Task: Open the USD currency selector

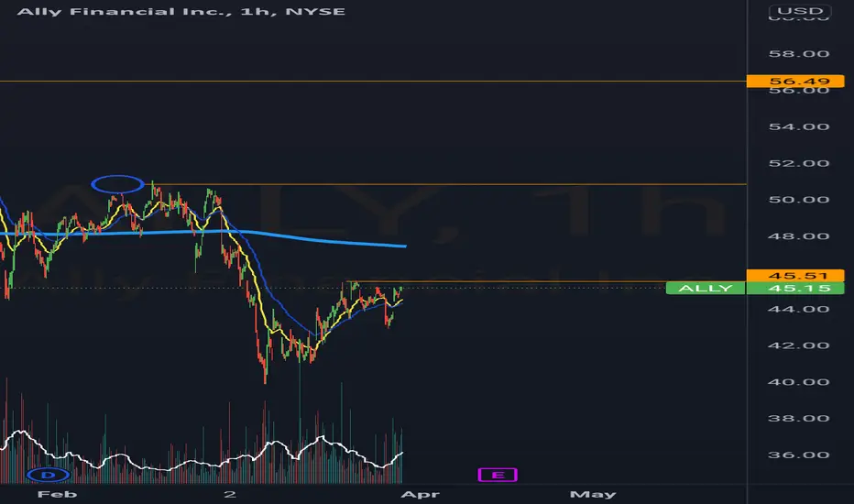Action: (x=800, y=11)
